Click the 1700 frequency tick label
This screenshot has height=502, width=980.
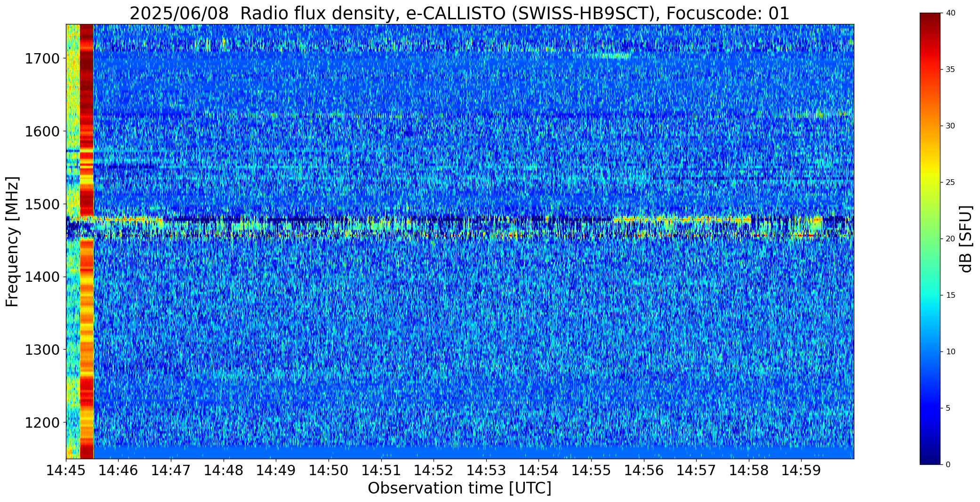[x=42, y=59]
